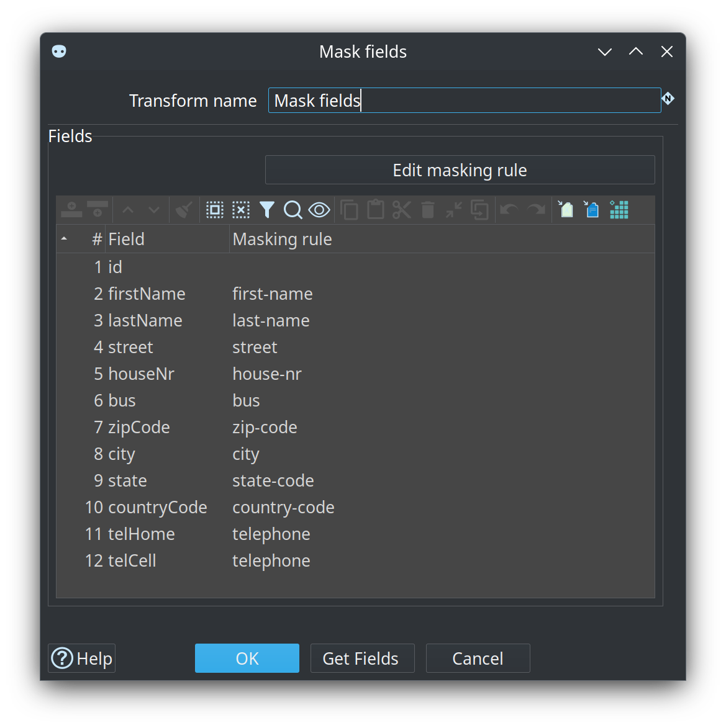The image size is (726, 728).
Task: Click the Hop logo in the title bar
Action: (x=59, y=51)
